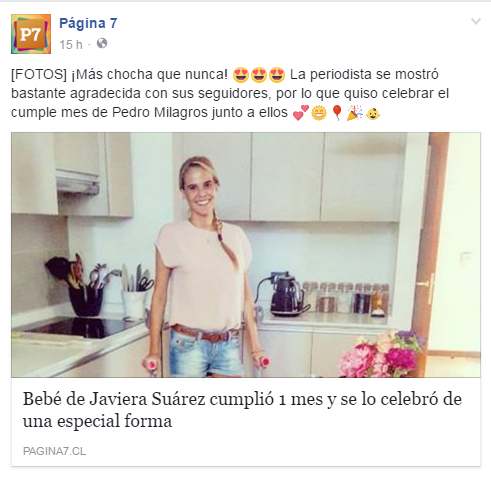This screenshot has width=491, height=479.
Task: Click the PAGINA7.CL source domain link
Action: [54, 451]
